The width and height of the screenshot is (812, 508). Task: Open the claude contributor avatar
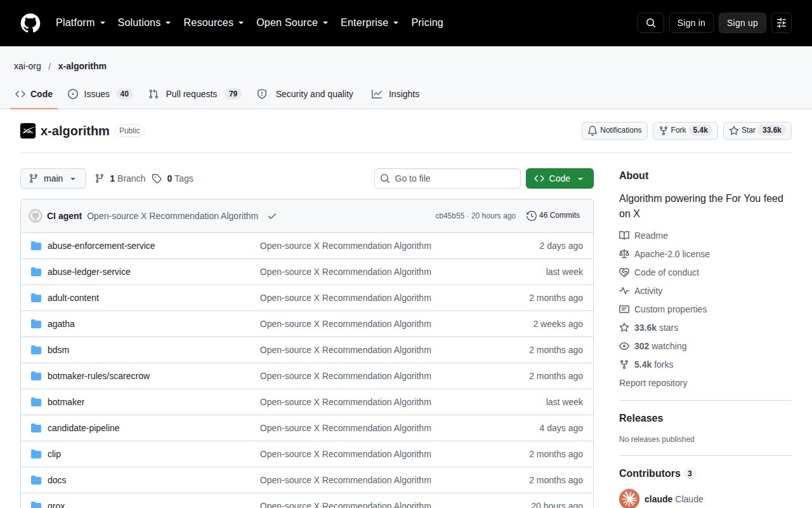(629, 498)
